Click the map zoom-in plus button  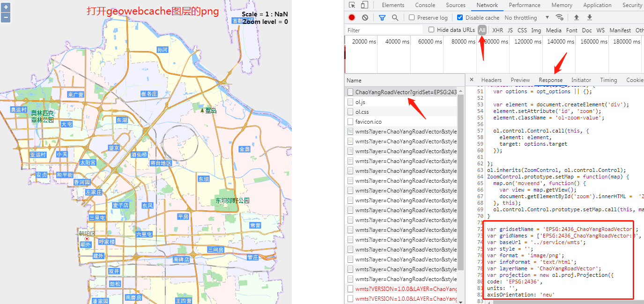point(5,7)
